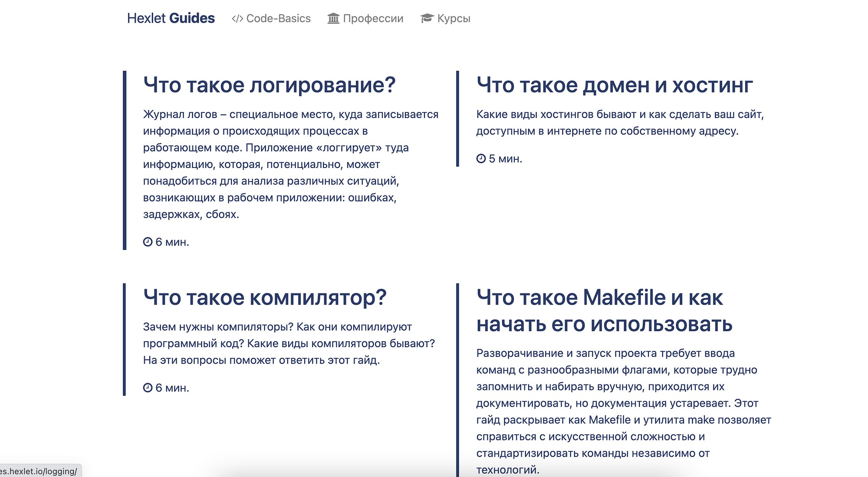Click the hosting article description text
Viewport: 868px width, 477px height.
coord(619,123)
